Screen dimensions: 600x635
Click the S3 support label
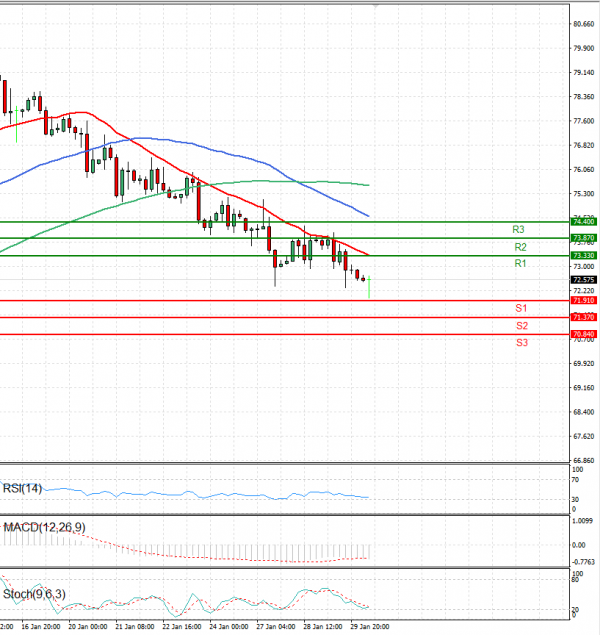coord(522,343)
